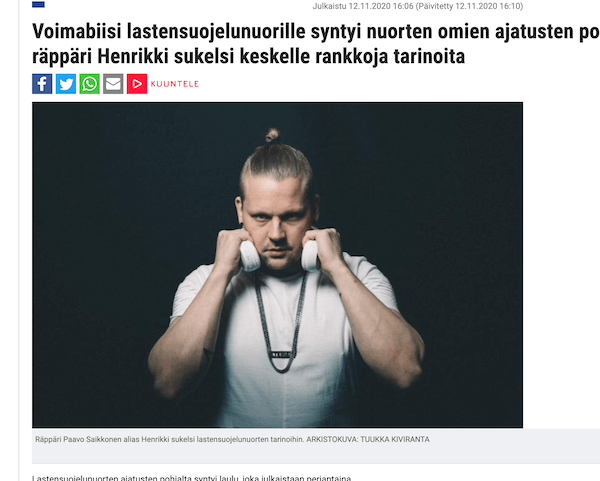Image resolution: width=600 pixels, height=481 pixels.
Task: Click the headline starting with Voimabiisi
Action: (316, 31)
